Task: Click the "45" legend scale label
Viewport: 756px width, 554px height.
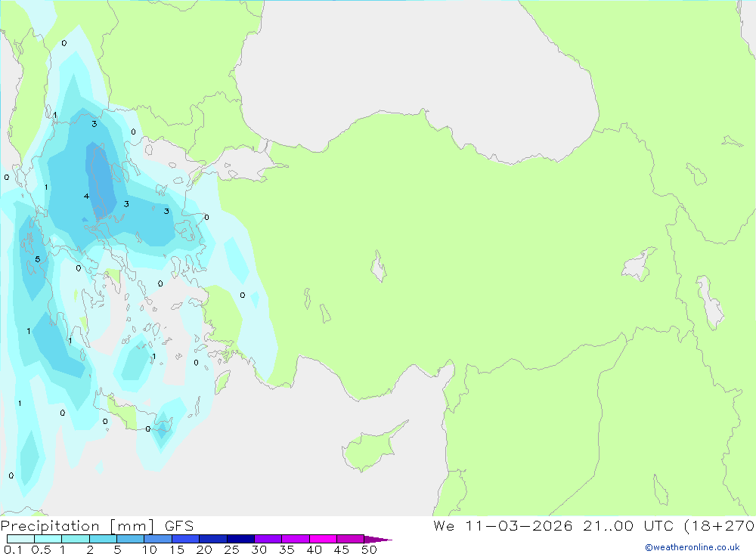Action: 342,549
